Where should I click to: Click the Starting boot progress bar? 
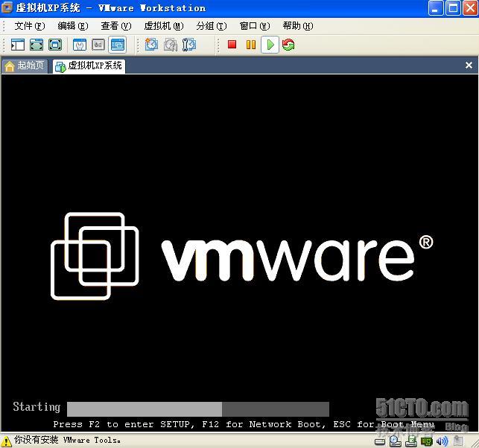point(198,409)
